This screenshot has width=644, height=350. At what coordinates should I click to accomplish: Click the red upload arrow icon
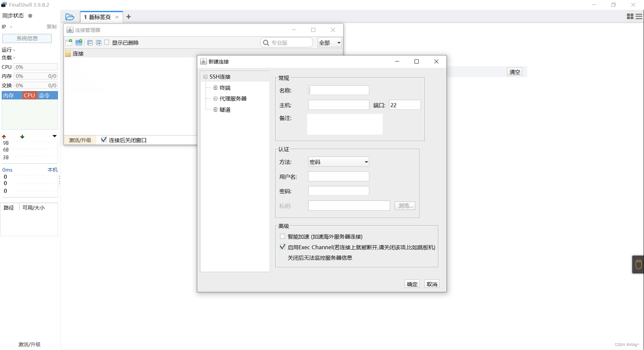pyautogui.click(x=4, y=137)
